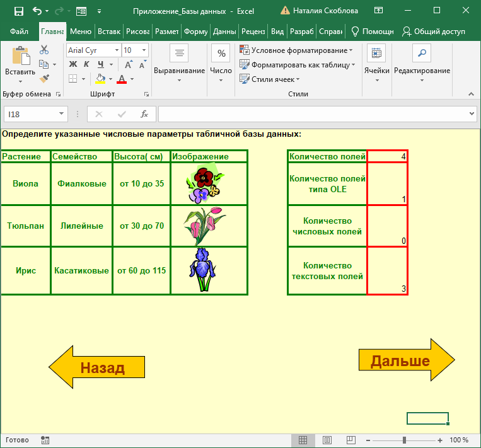Switch to the Вид ribbon tab
Screen dimensions: 481x448
(277, 32)
